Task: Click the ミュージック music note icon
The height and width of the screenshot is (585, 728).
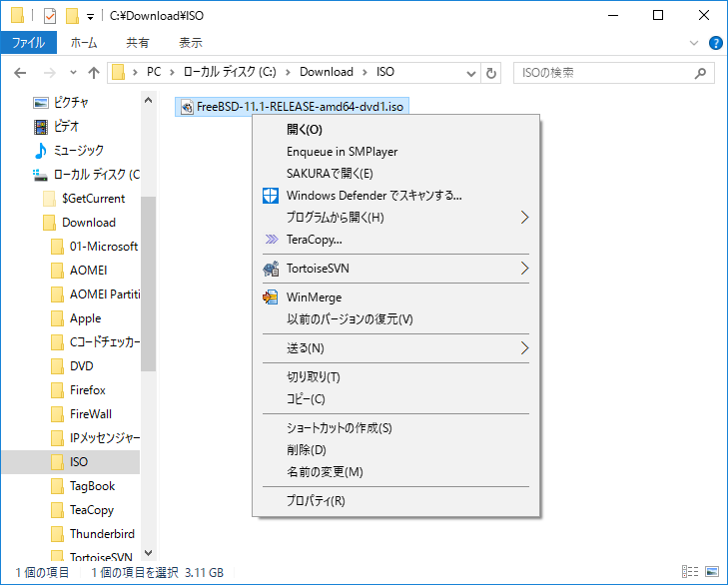Action: [41, 151]
